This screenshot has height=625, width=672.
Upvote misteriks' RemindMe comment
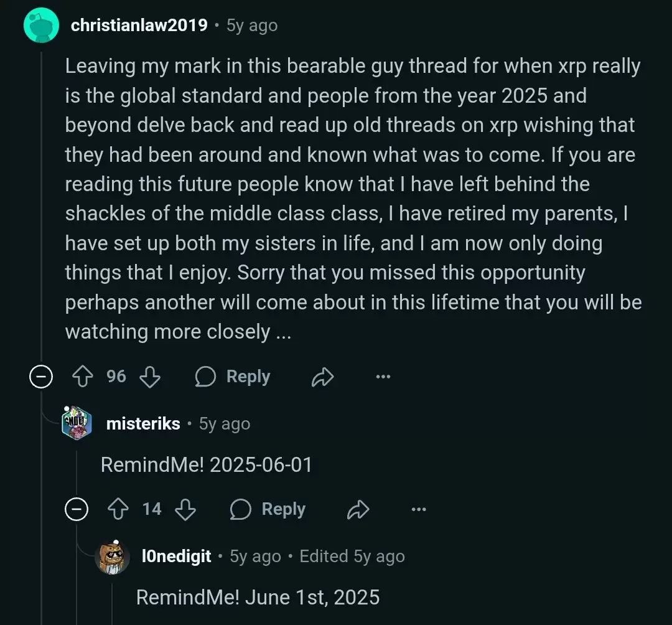click(118, 509)
